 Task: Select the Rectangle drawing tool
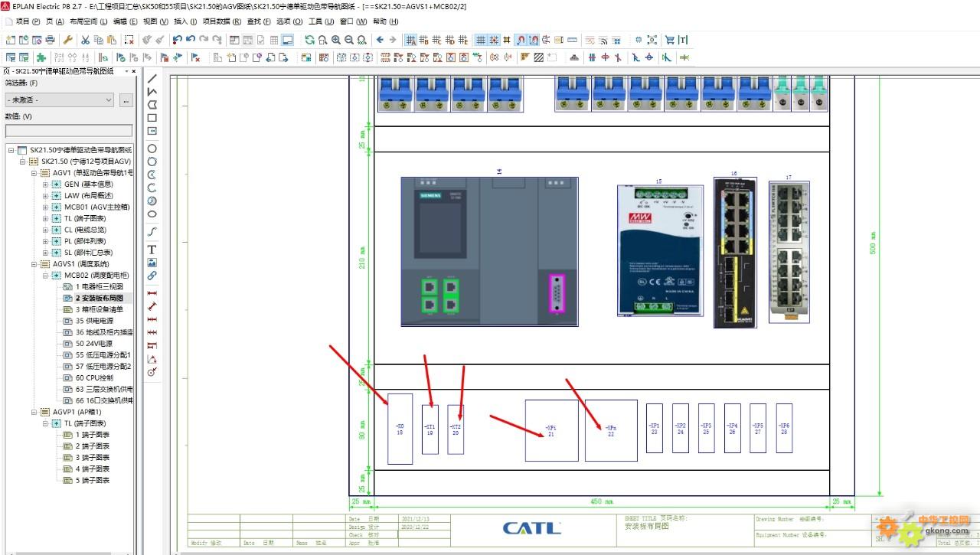click(x=152, y=118)
